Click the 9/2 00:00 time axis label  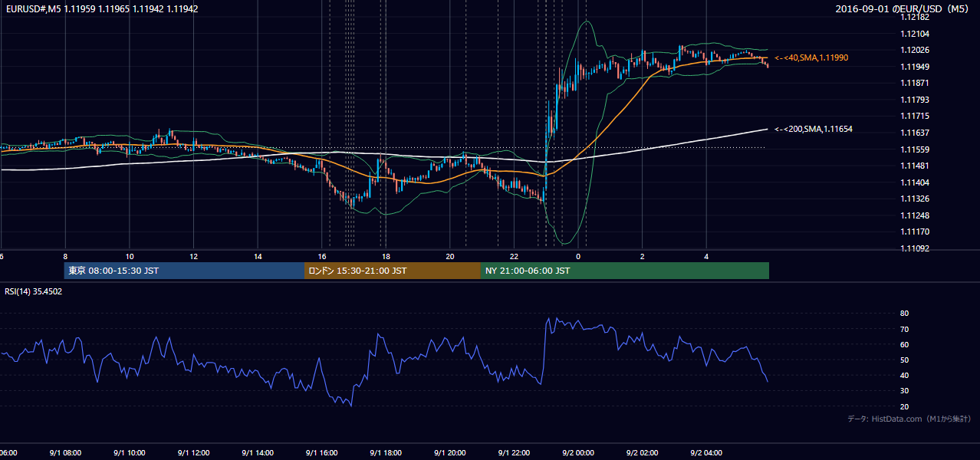578,452
